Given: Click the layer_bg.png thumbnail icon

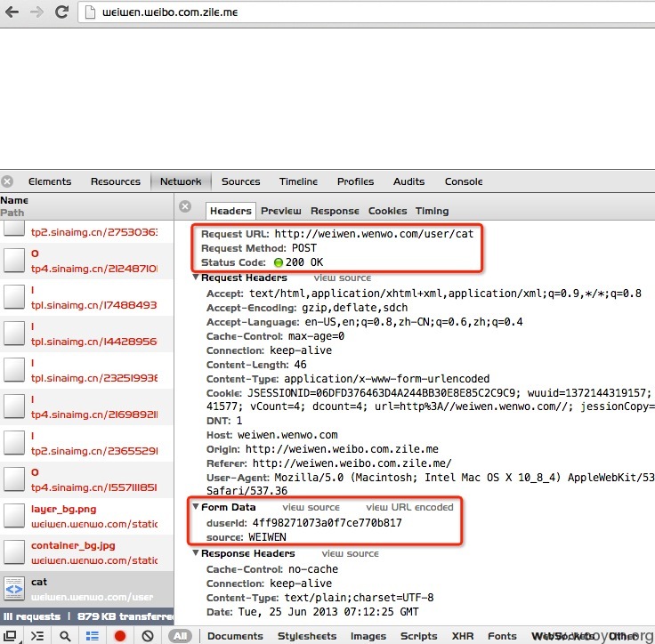Looking at the screenshot, I should 14,516.
